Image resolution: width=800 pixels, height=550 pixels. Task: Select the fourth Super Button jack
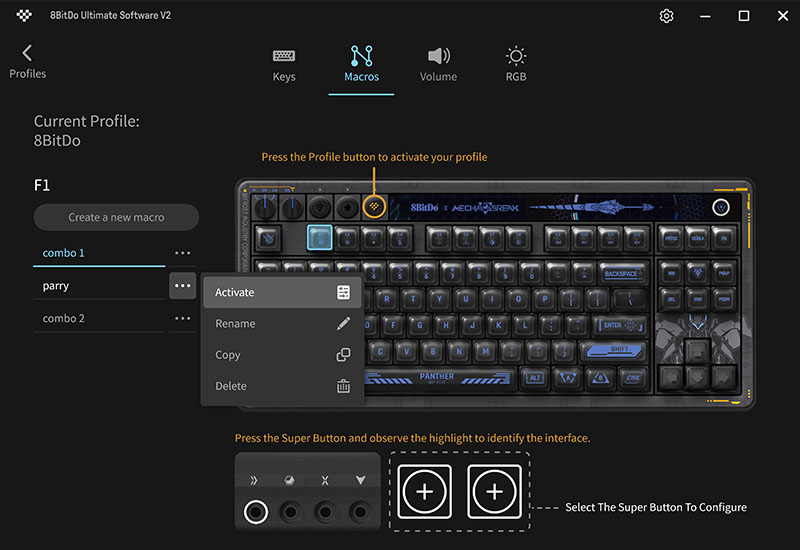(x=360, y=512)
